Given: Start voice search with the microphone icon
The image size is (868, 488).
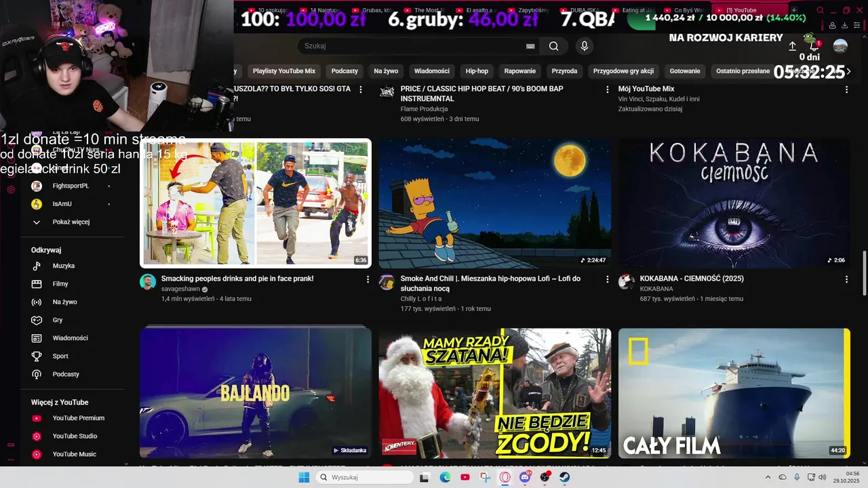Looking at the screenshot, I should pos(585,46).
